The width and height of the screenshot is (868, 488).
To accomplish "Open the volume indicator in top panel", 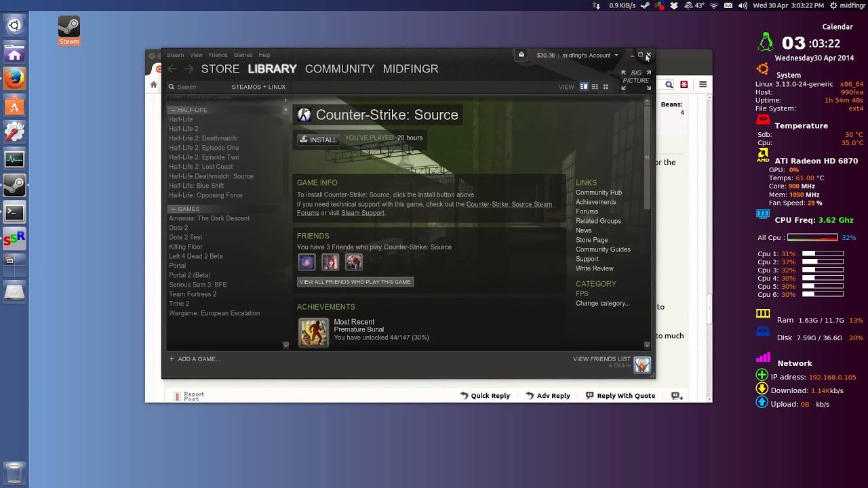I will click(743, 5).
